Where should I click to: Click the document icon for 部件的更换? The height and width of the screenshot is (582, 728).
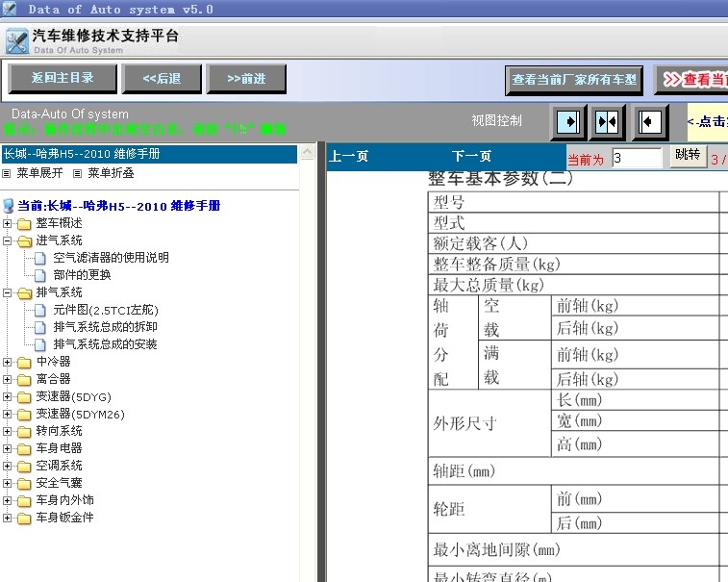40,275
